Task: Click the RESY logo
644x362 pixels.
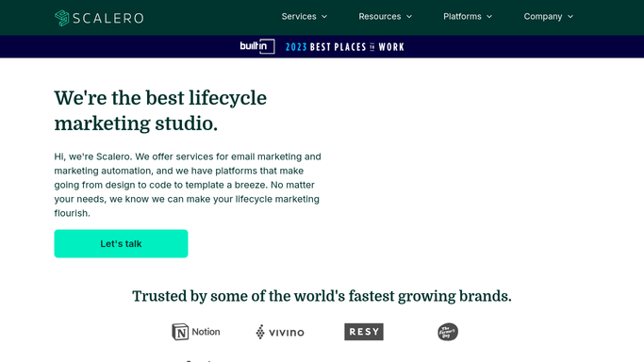Action: tap(364, 332)
